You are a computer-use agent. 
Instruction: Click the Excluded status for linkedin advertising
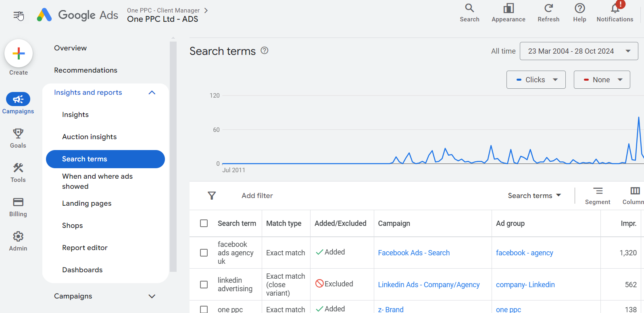click(x=334, y=284)
